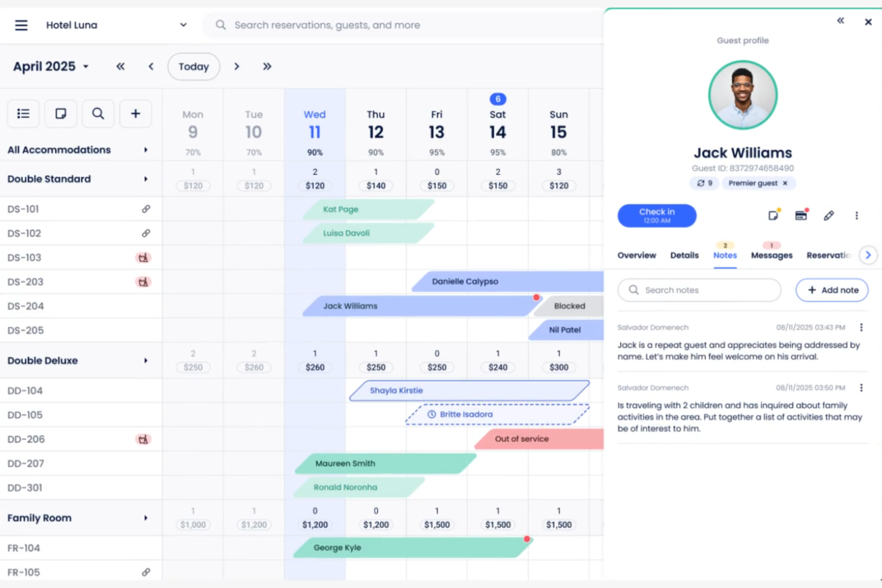Switch to the Reservations tab
This screenshot has width=882, height=588.
coord(828,255)
